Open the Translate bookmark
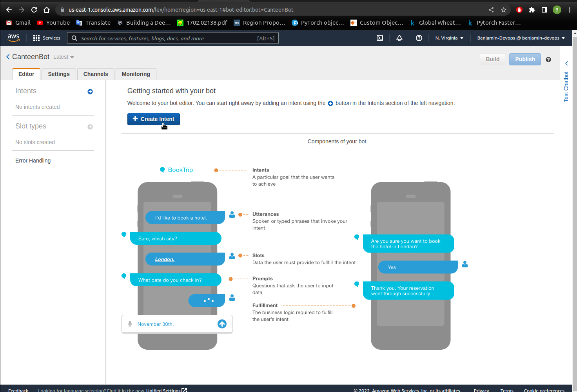 [93, 23]
